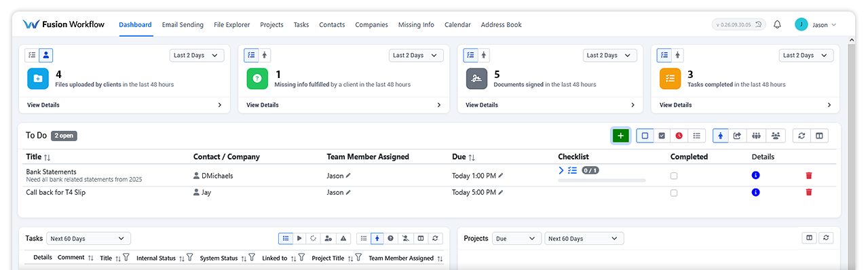Edit due time Today 1:00 PM
The width and height of the screenshot is (868, 270).
coord(501,176)
